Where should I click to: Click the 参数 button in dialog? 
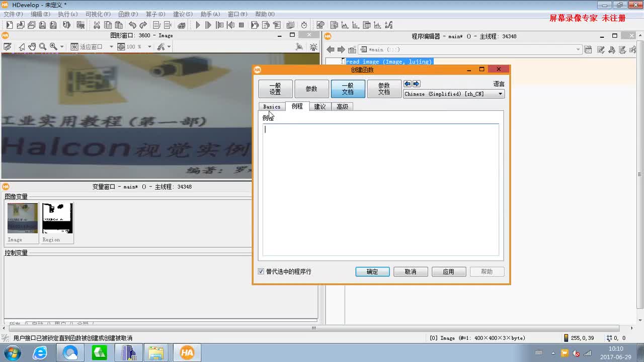311,89
